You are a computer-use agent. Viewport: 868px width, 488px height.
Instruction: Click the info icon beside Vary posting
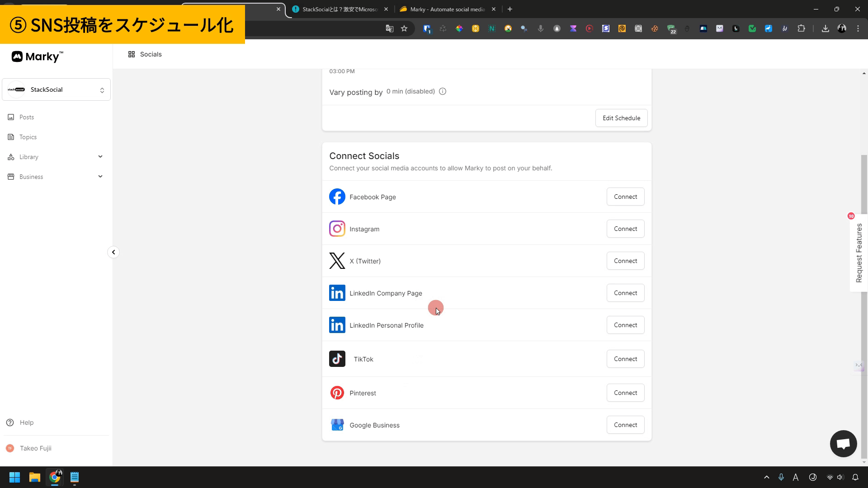[443, 91]
